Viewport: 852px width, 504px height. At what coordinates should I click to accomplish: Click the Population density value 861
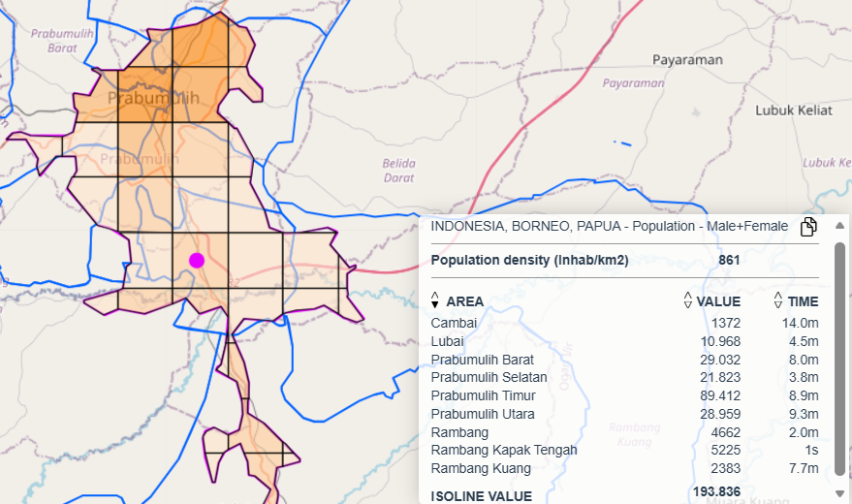[729, 260]
